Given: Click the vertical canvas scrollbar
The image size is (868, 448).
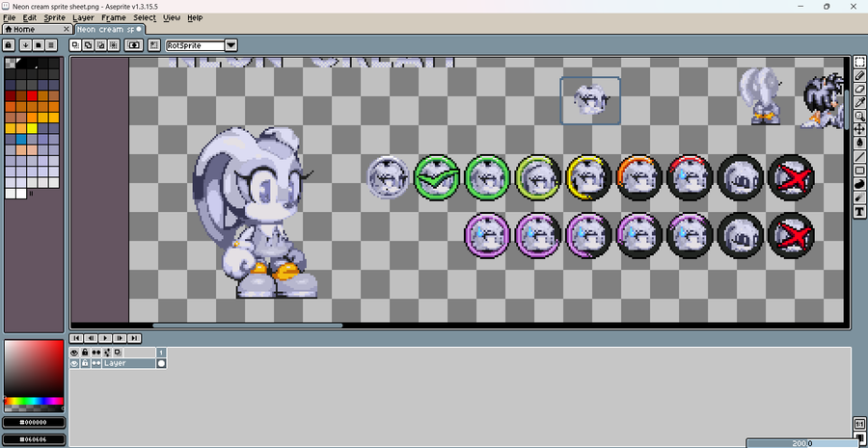Looking at the screenshot, I should (846, 108).
